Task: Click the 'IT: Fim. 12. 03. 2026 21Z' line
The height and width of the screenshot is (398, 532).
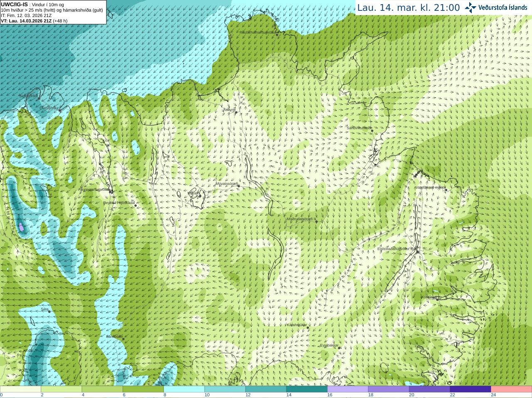Action: point(26,15)
